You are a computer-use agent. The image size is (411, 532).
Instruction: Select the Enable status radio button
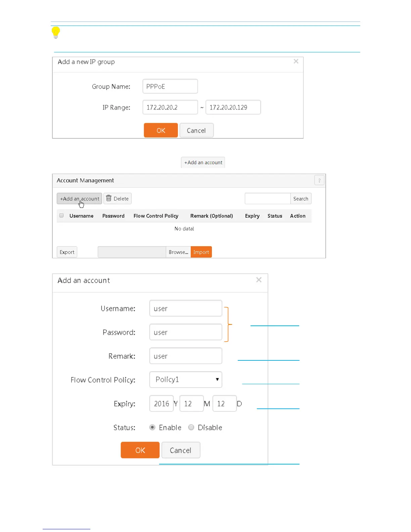pyautogui.click(x=152, y=428)
